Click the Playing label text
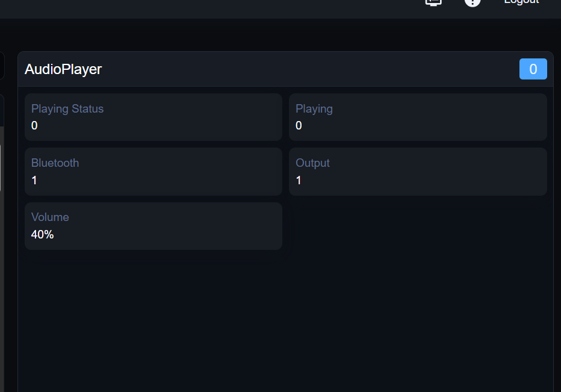Screen dimensions: 561x392 (314, 109)
